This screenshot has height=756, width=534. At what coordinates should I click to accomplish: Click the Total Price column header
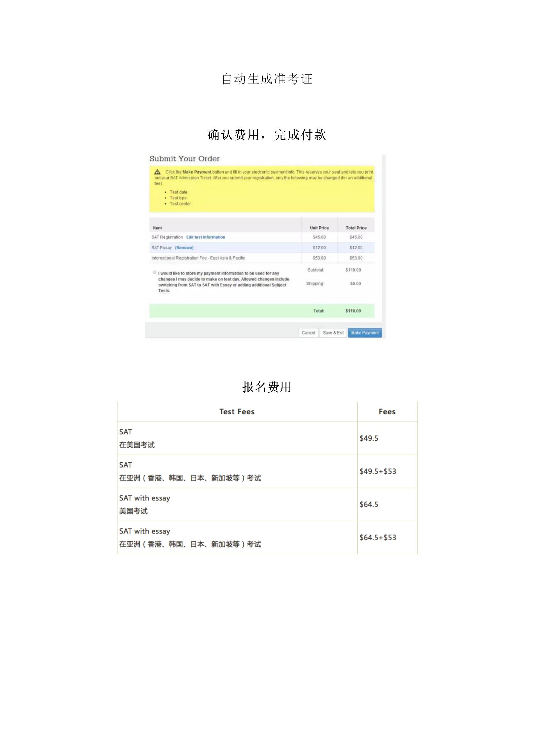(x=356, y=228)
